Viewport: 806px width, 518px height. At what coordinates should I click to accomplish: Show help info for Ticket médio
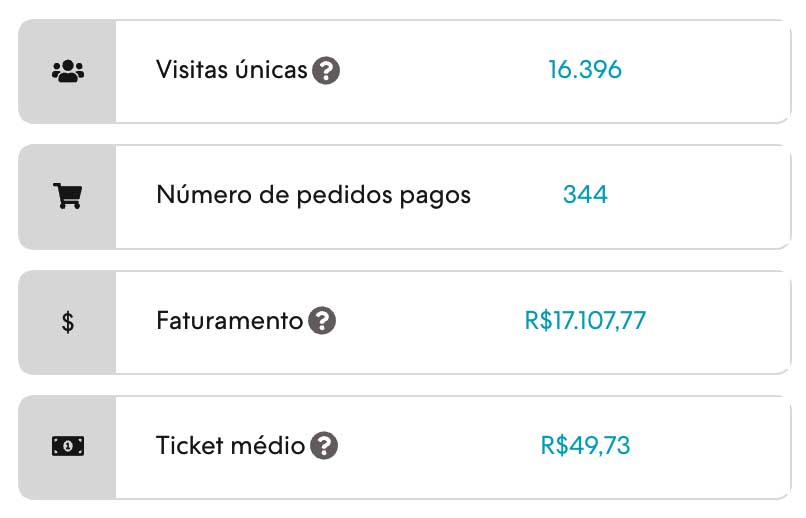tap(324, 446)
